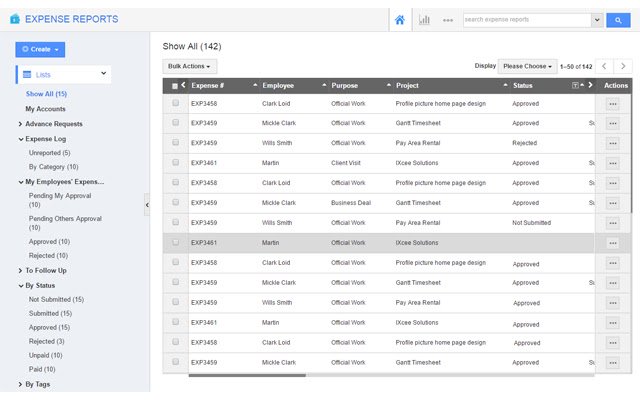Select Approved (10) under My Employees' Expenses
The width and height of the screenshot is (640, 400).
(49, 242)
